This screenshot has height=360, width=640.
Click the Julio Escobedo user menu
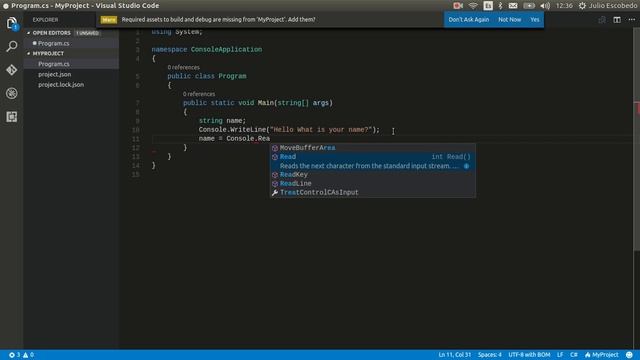[x=613, y=6]
